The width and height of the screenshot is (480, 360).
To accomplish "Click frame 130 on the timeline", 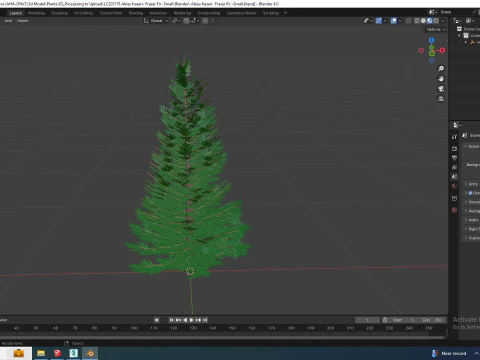I will (x=193, y=328).
